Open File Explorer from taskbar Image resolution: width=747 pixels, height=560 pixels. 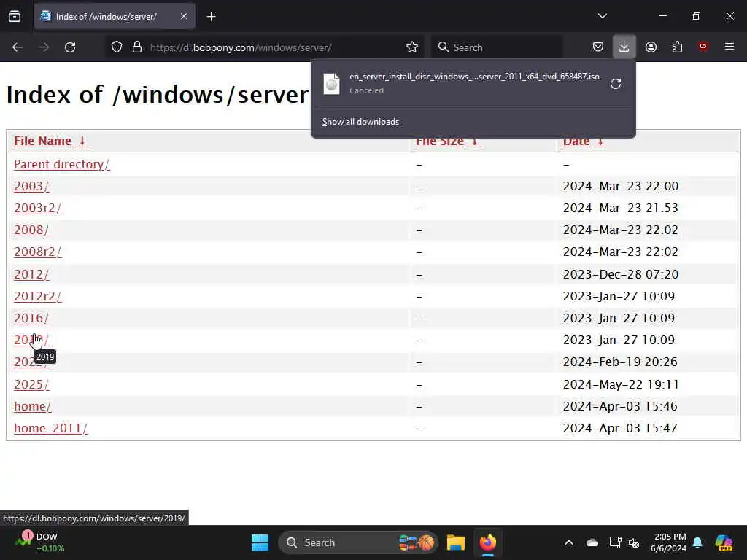click(x=456, y=542)
